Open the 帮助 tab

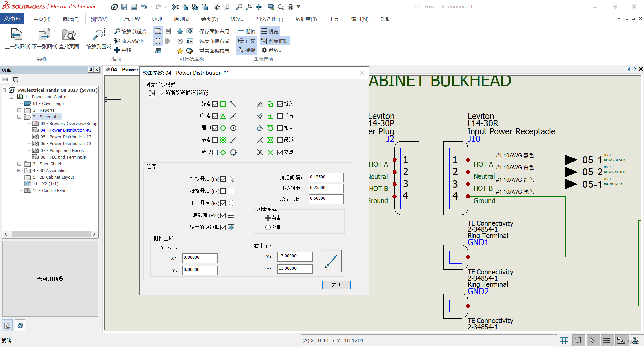[386, 19]
